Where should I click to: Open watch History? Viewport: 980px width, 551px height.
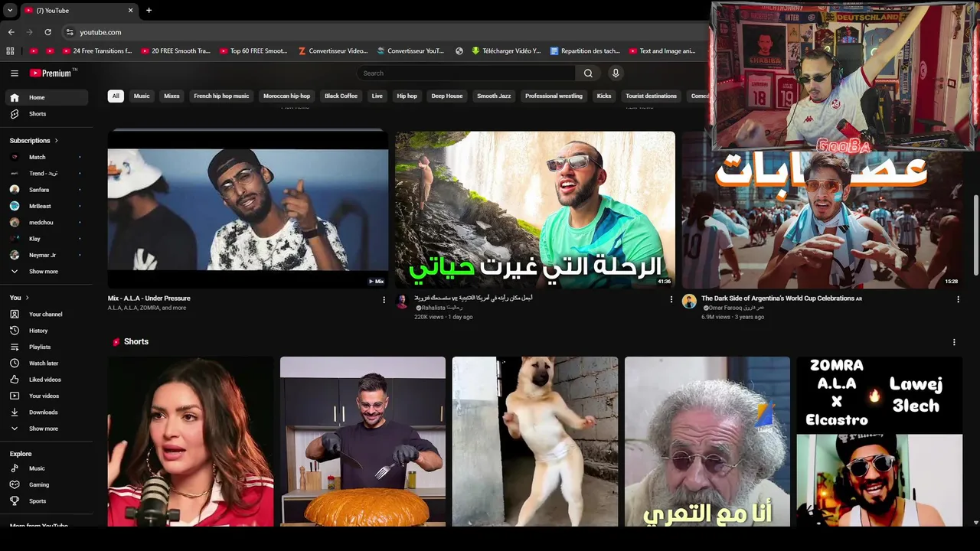point(47,331)
